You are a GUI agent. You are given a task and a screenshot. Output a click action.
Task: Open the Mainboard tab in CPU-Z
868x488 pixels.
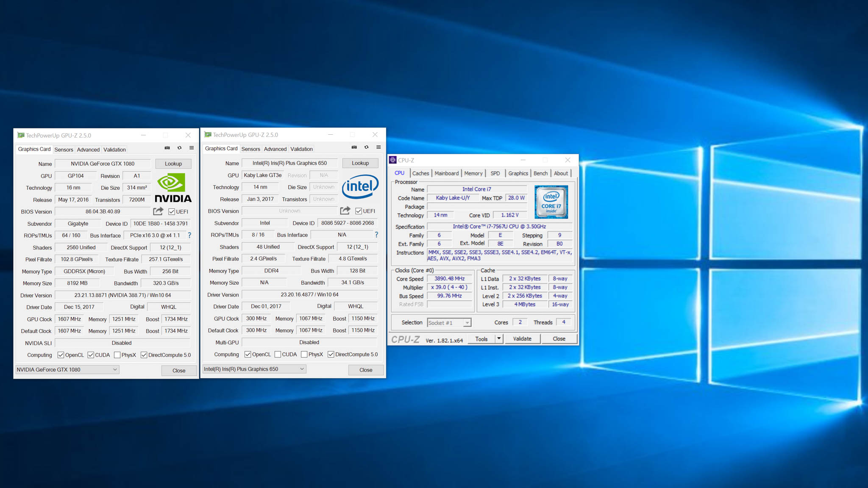tap(446, 173)
